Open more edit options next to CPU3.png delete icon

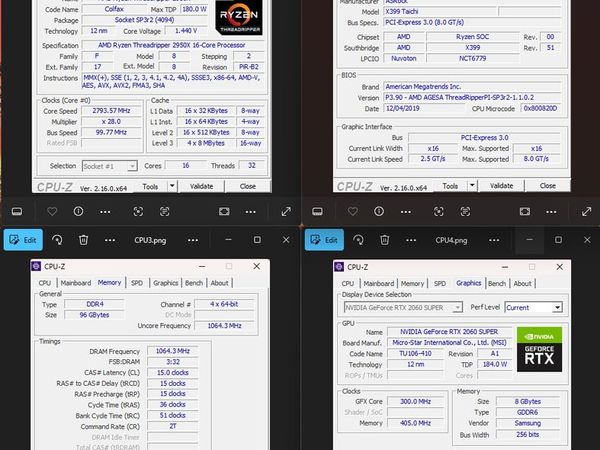tap(110, 240)
